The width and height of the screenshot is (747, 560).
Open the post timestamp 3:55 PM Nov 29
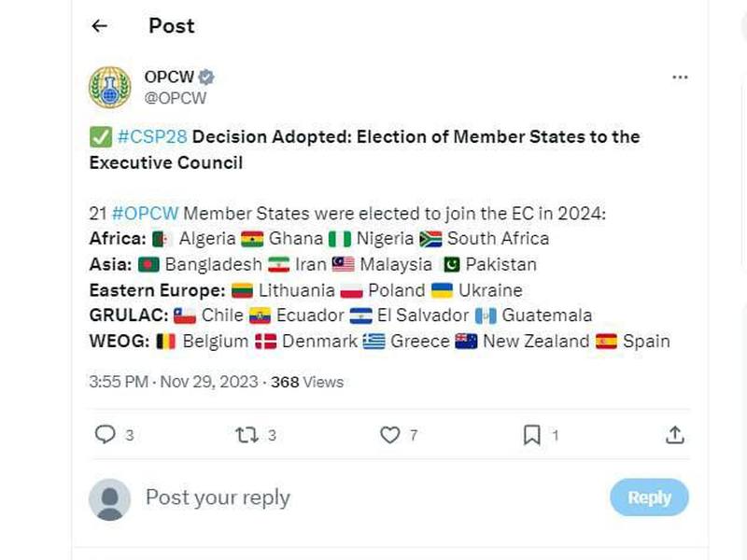[x=174, y=382]
